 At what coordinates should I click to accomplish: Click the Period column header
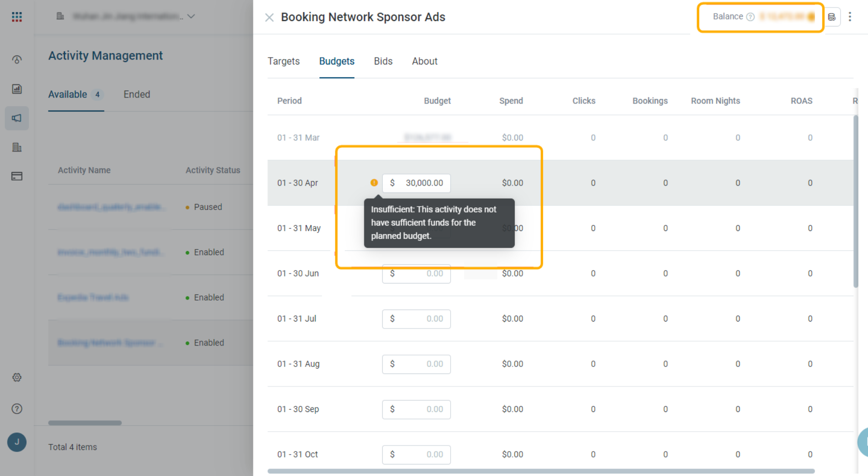[289, 101]
